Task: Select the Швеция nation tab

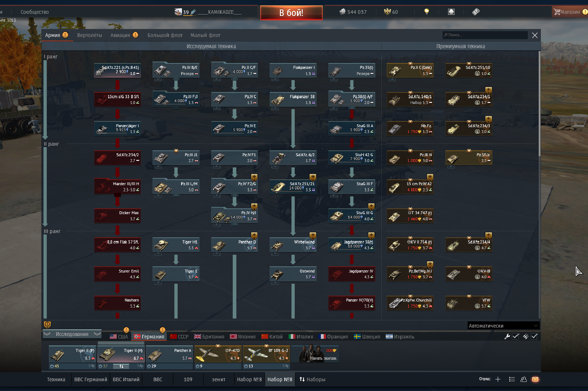Action: [x=367, y=337]
